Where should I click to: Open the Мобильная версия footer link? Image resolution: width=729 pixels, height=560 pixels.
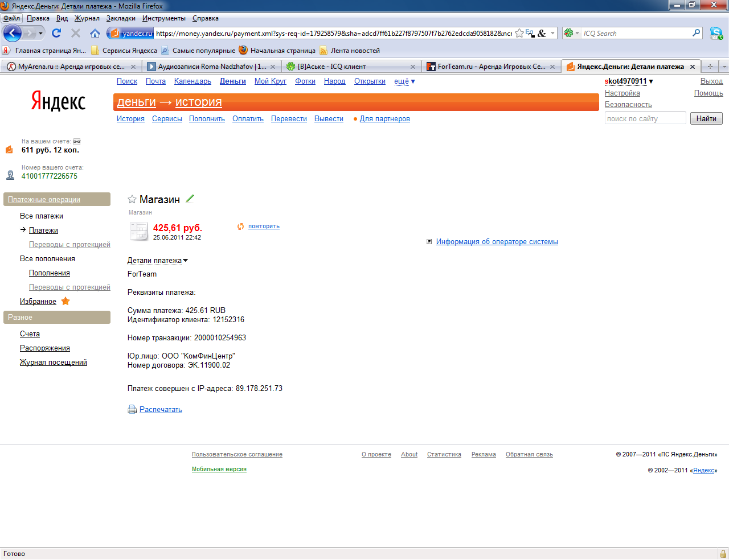(219, 470)
